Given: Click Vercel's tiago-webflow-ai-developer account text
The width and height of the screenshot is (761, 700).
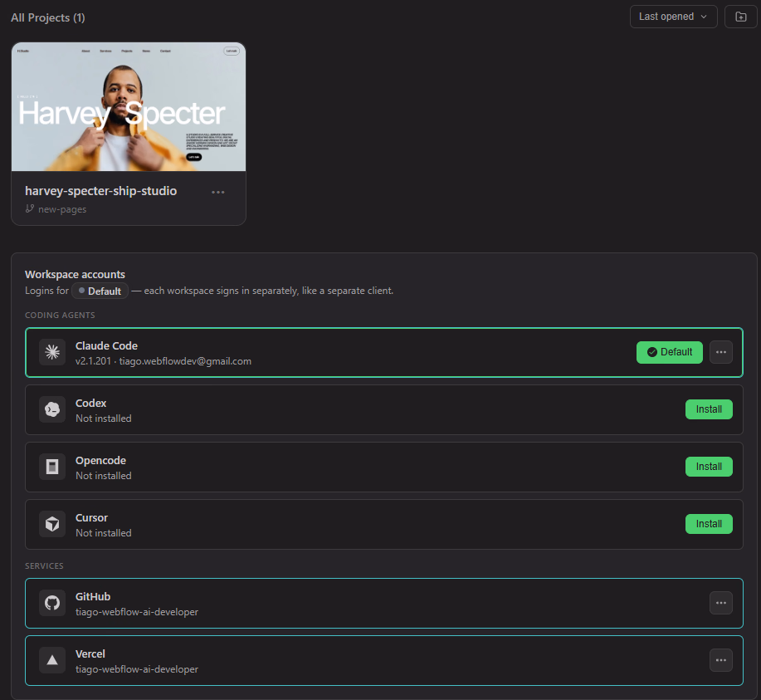Looking at the screenshot, I should tap(137, 669).
